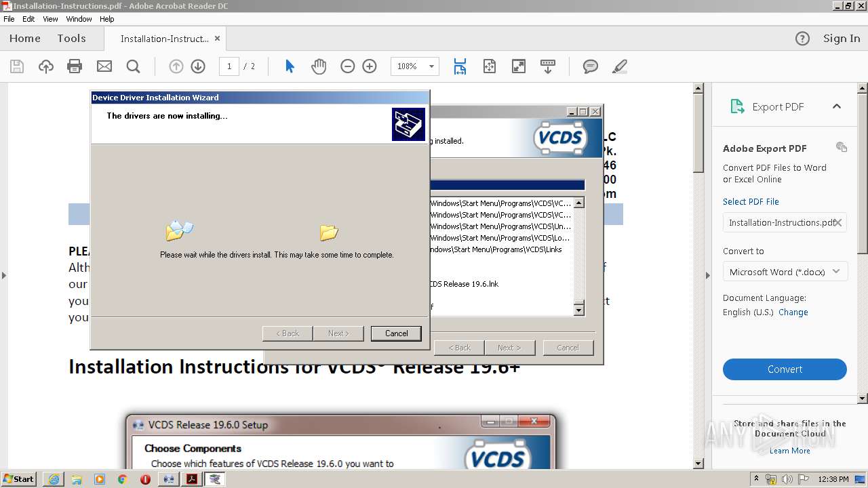Click Sign In at top right
Image resolution: width=868 pixels, height=488 pixels.
click(x=842, y=39)
